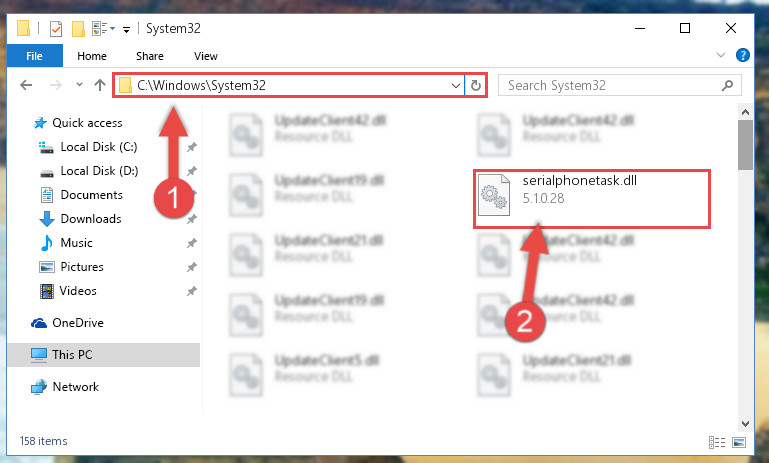Open recent locations dropdown arrow

(79, 85)
